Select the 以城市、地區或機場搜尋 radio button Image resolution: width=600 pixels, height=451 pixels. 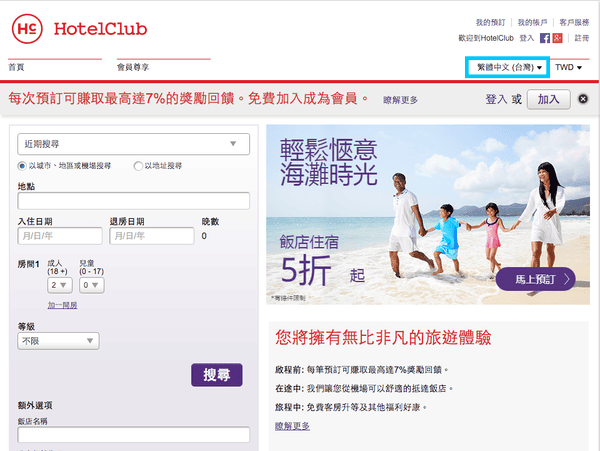click(x=22, y=166)
